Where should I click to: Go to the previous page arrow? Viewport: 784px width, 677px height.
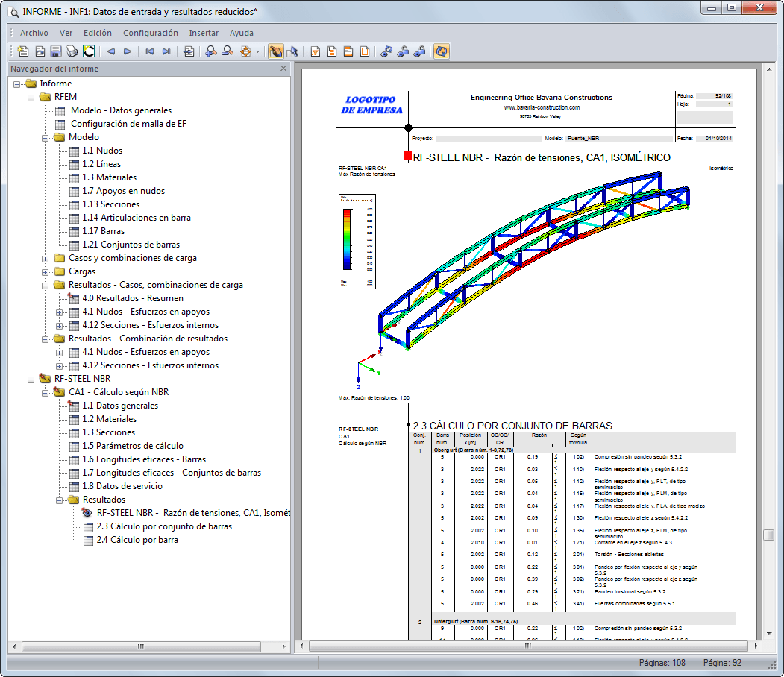pyautogui.click(x=111, y=51)
